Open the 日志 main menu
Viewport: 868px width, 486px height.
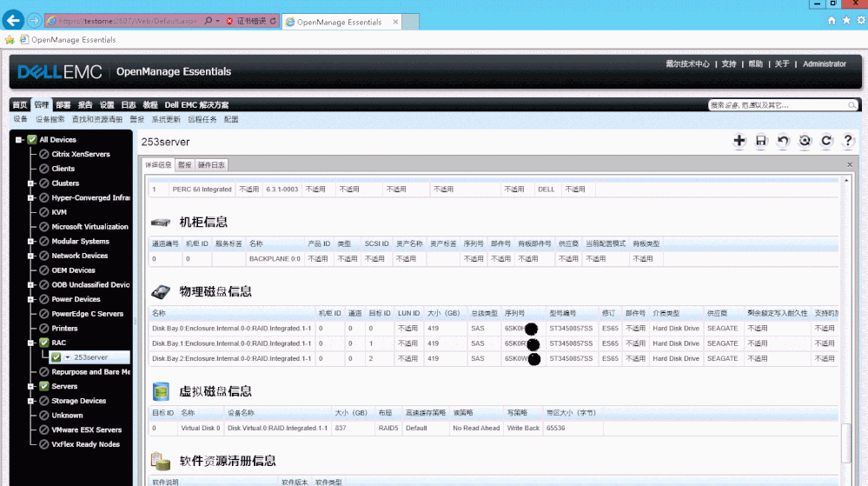point(129,104)
